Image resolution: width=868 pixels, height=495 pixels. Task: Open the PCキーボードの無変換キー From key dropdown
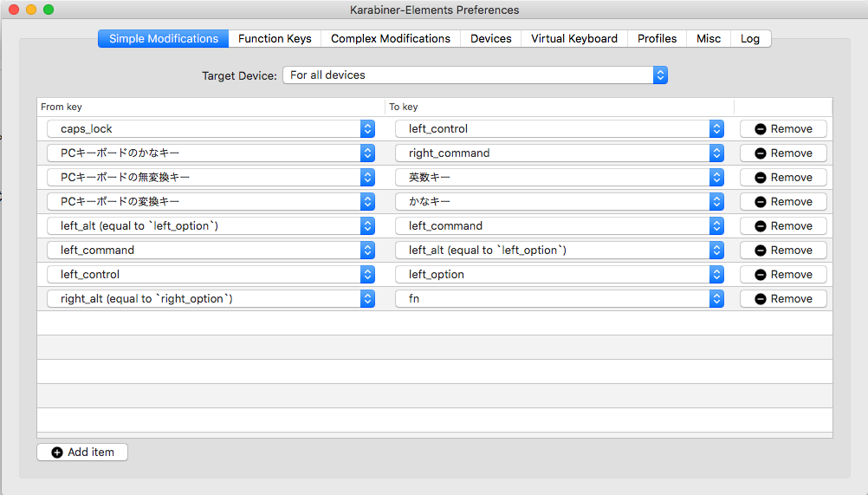[x=211, y=178]
